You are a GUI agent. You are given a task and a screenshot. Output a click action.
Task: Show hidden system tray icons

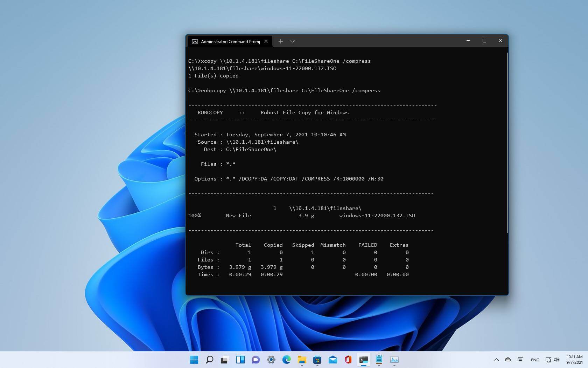click(496, 360)
